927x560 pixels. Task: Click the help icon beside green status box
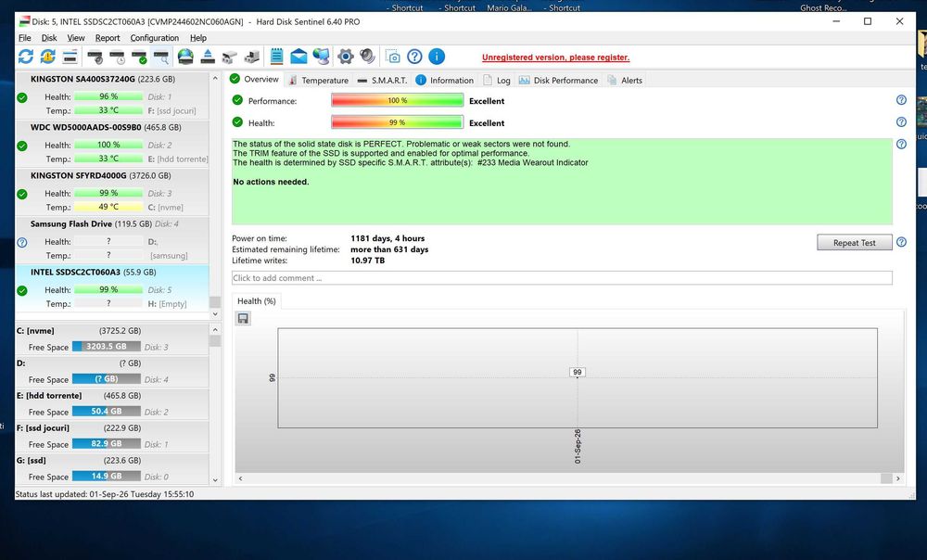point(901,144)
